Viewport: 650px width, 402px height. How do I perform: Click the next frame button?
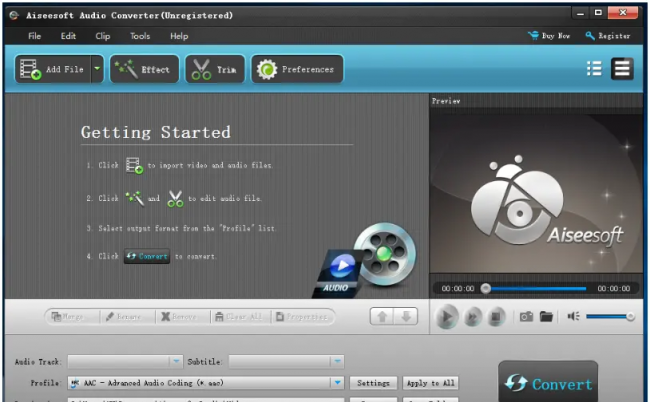(472, 317)
